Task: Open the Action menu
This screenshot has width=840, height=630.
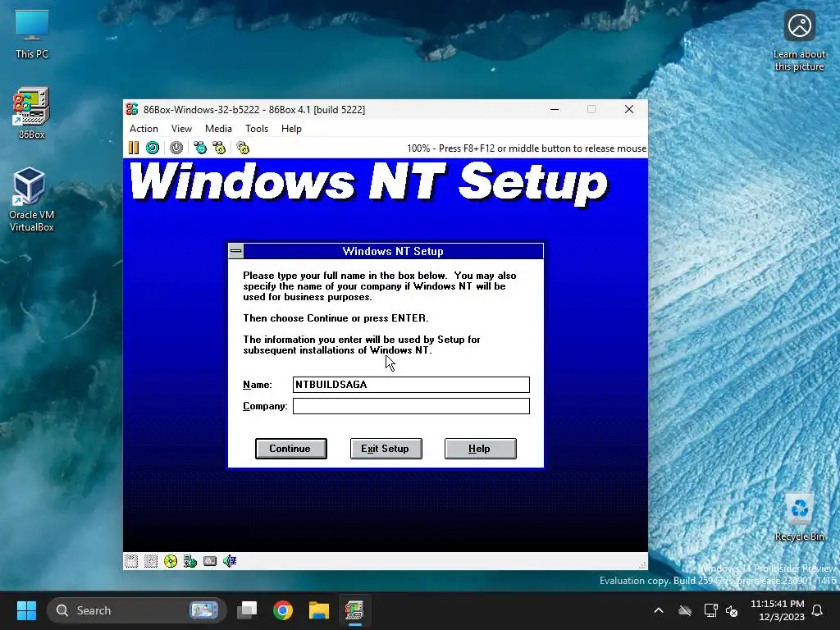Action: pyautogui.click(x=144, y=129)
